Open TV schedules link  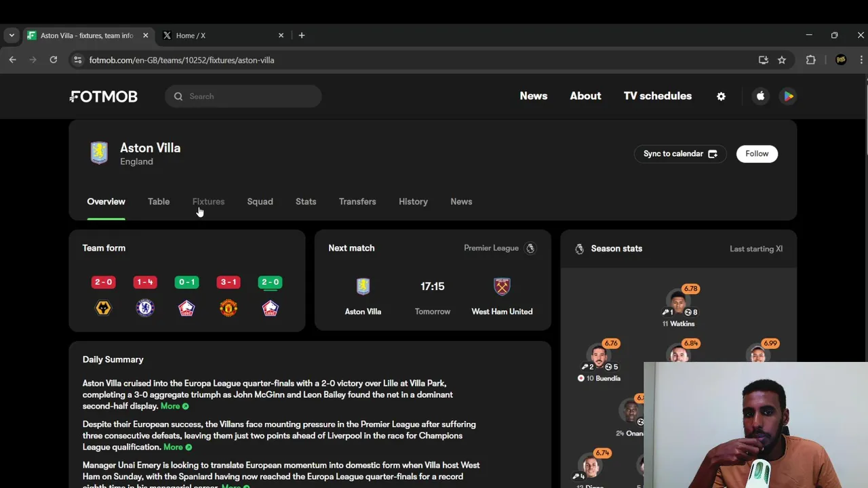click(x=658, y=96)
